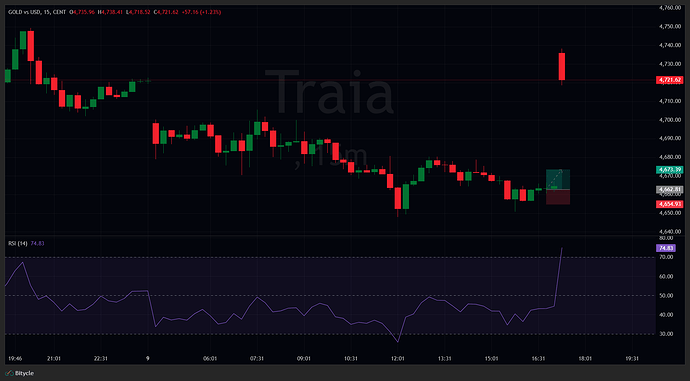Click the 09:01 time axis label
The height and width of the screenshot is (381, 690).
tap(304, 359)
